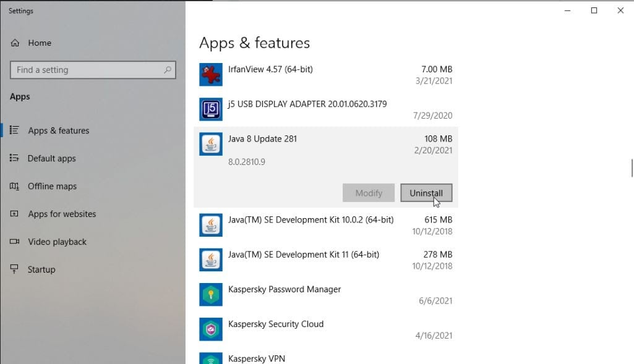The height and width of the screenshot is (364, 634).
Task: Open the Offline maps section
Action: tap(52, 186)
